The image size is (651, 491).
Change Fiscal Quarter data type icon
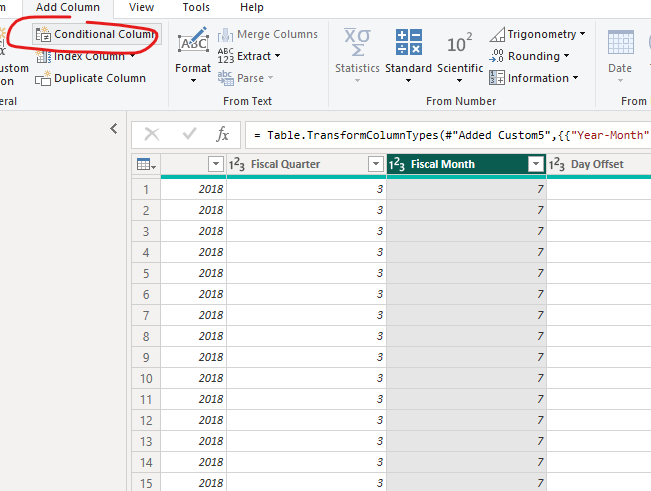point(237,164)
